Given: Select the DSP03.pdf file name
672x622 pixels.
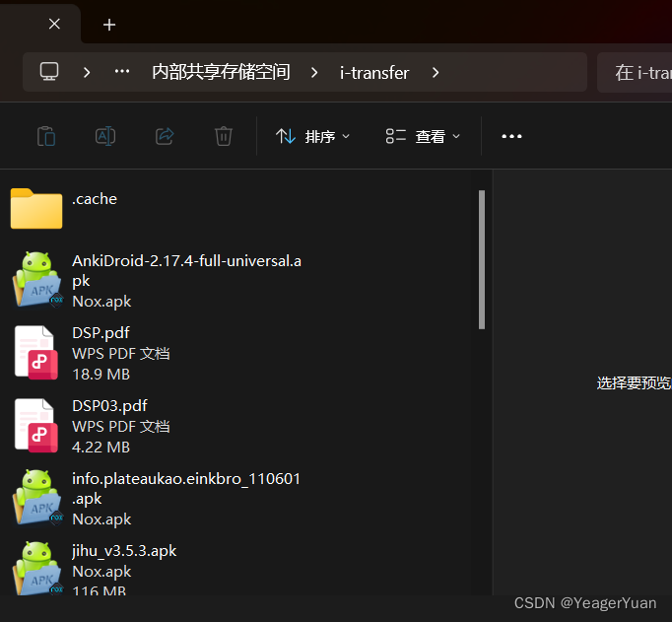Looking at the screenshot, I should pyautogui.click(x=109, y=405).
